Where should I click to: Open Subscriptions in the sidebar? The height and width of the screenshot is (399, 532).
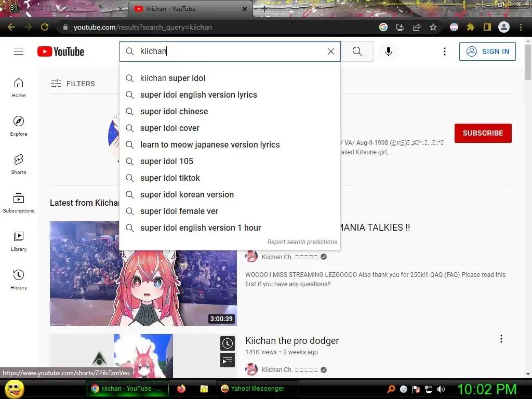[19, 203]
